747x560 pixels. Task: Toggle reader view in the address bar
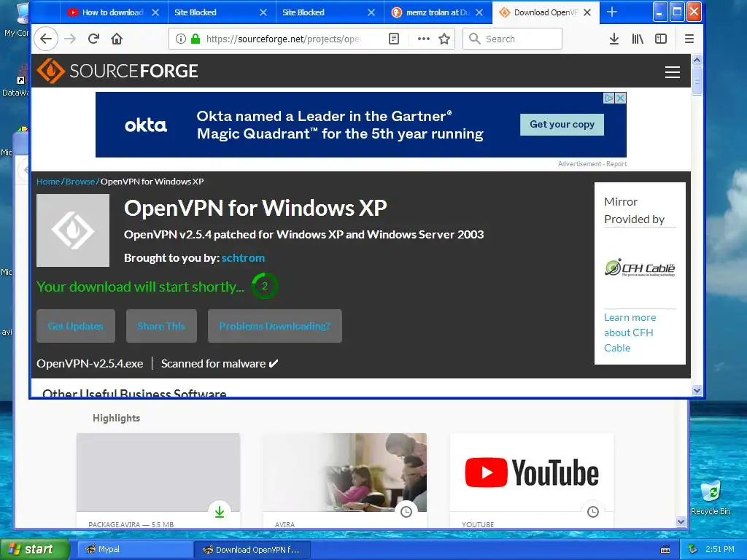coord(394,39)
